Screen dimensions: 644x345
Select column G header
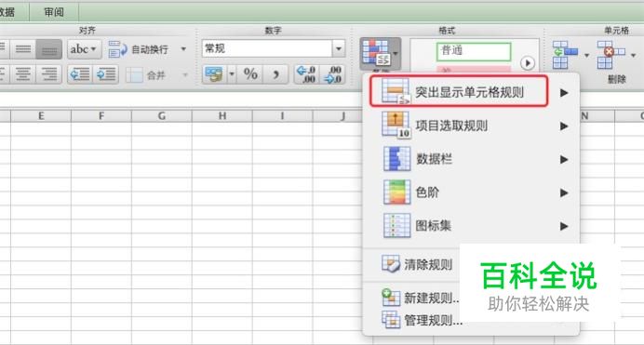point(162,116)
